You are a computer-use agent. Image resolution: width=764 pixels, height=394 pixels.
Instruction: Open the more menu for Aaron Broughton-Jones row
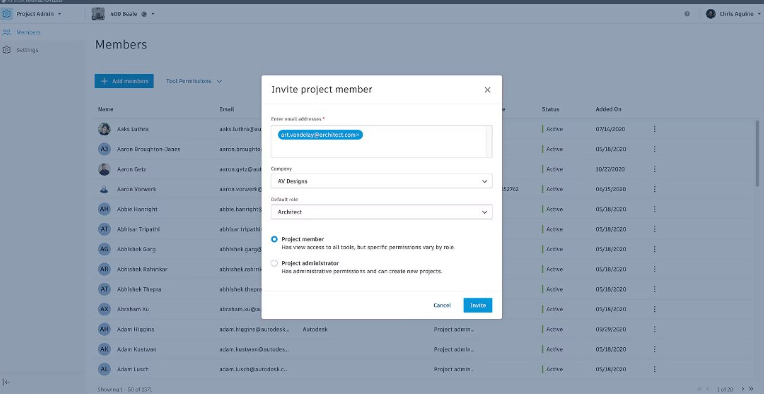click(654, 149)
